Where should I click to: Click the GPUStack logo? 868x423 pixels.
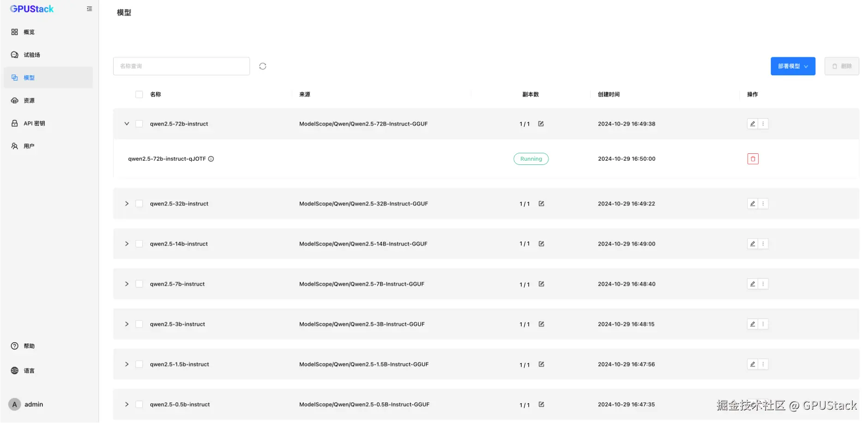pyautogui.click(x=32, y=9)
